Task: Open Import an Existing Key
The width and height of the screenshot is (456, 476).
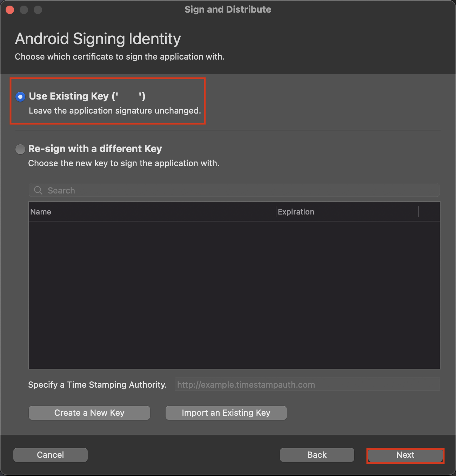Action: pyautogui.click(x=226, y=413)
